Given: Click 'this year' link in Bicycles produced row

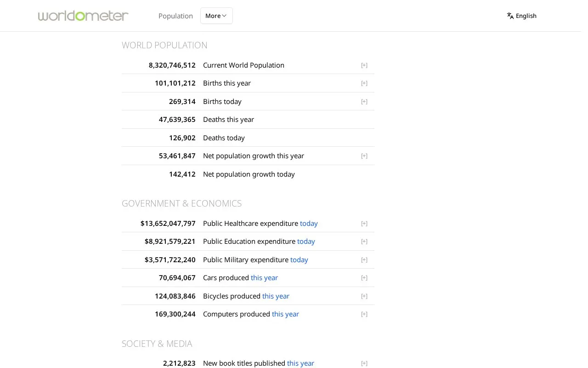Looking at the screenshot, I should [x=276, y=296].
